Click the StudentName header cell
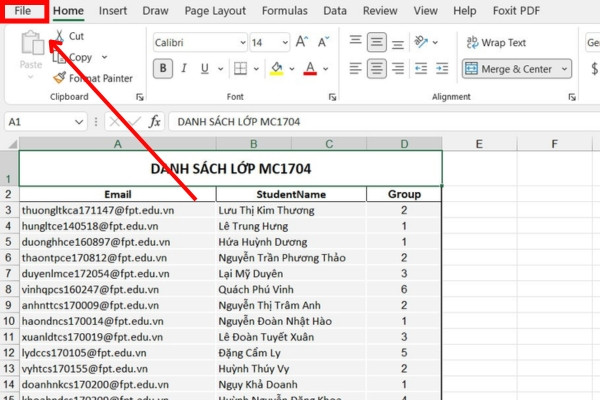The height and width of the screenshot is (400, 600). (x=291, y=194)
